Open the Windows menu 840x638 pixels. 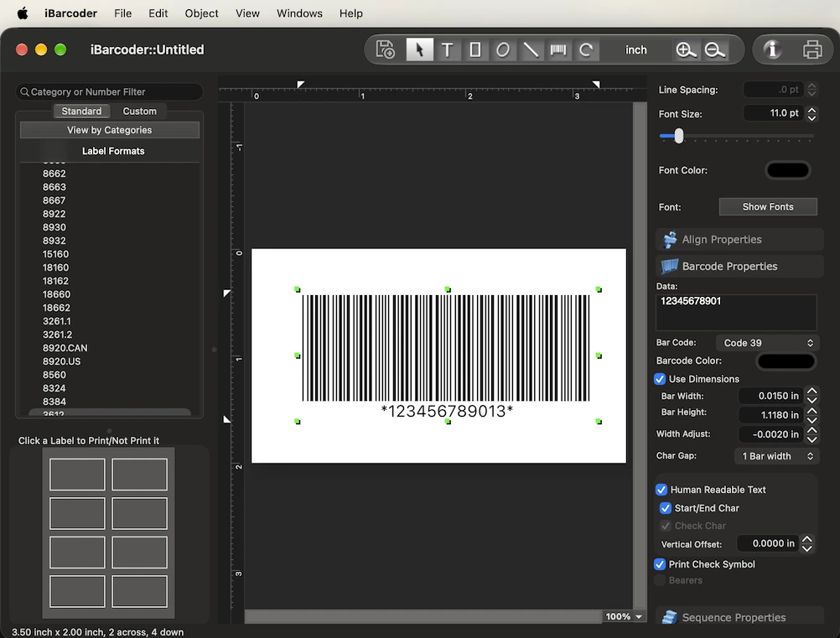pos(299,13)
